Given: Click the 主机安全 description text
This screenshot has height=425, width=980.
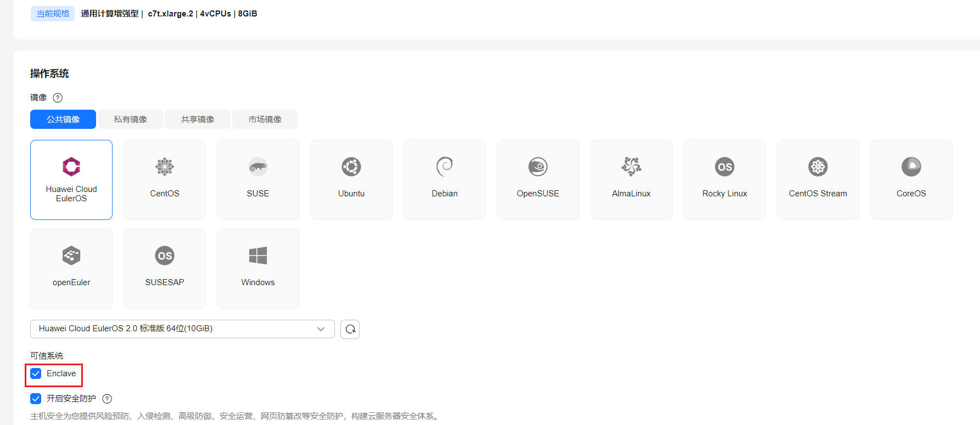Looking at the screenshot, I should tap(236, 416).
